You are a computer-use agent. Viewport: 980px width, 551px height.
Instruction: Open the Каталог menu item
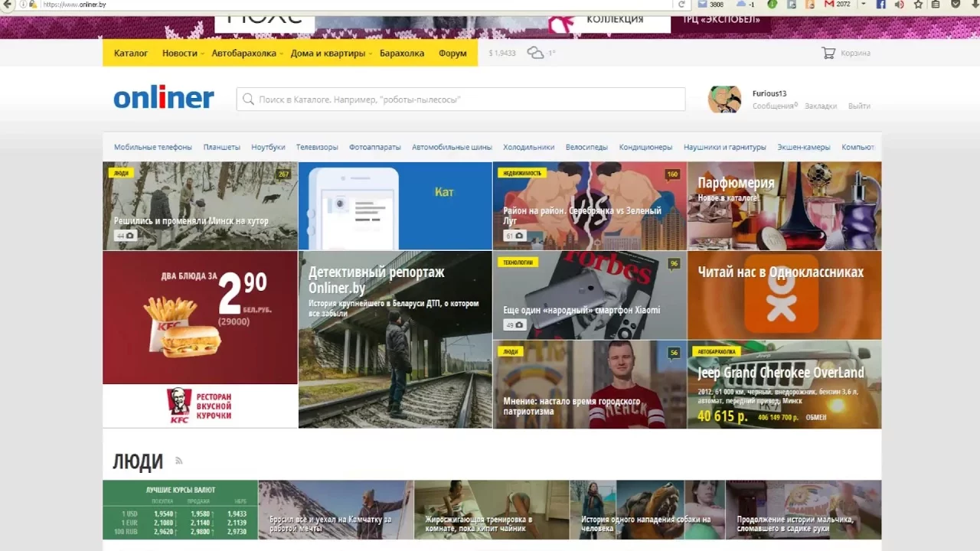click(131, 53)
